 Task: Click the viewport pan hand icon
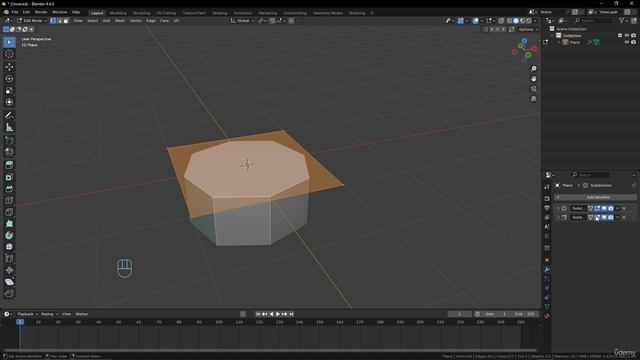point(533,79)
